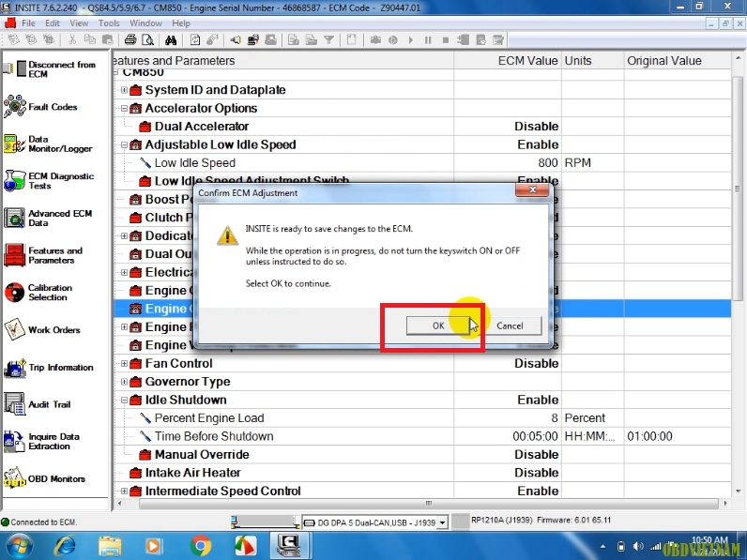Expand the Electrical tree node

click(124, 272)
